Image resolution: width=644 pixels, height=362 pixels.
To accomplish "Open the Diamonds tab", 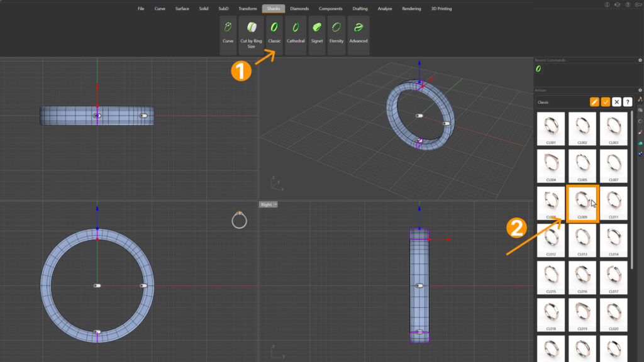I will coord(299,9).
